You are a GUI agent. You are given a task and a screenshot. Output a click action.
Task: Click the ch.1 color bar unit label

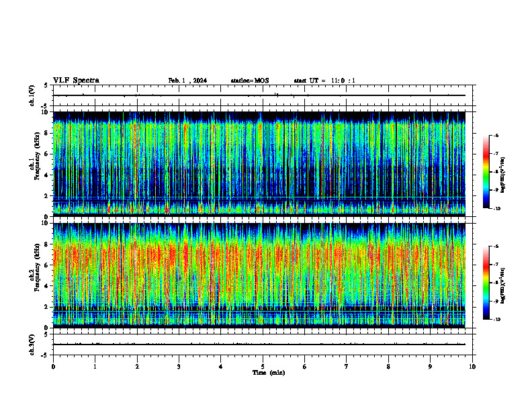pyautogui.click(x=503, y=175)
